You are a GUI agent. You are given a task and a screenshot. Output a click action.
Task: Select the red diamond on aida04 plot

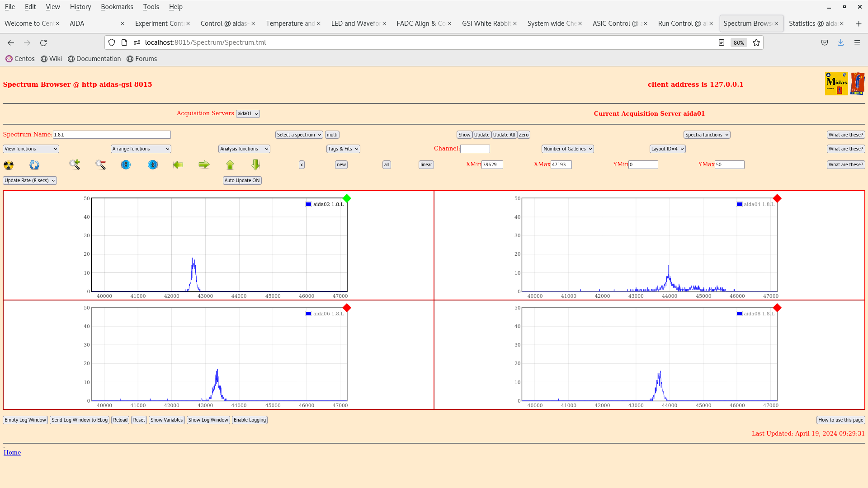(777, 198)
